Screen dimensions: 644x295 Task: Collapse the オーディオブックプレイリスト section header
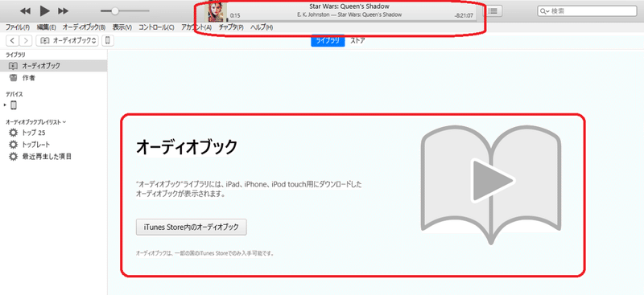(35, 122)
